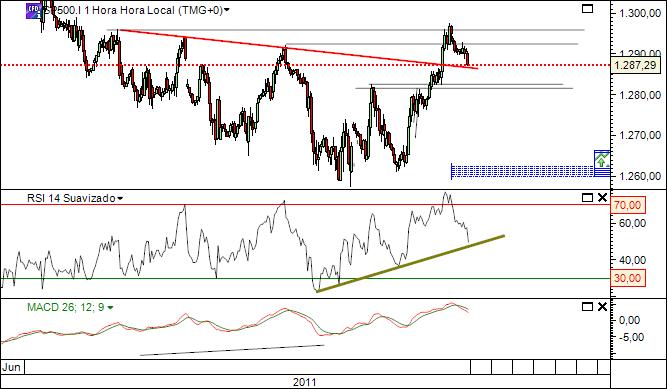The image size is (667, 389).
Task: Click the green up-arrow order marker icon
Action: (x=601, y=160)
